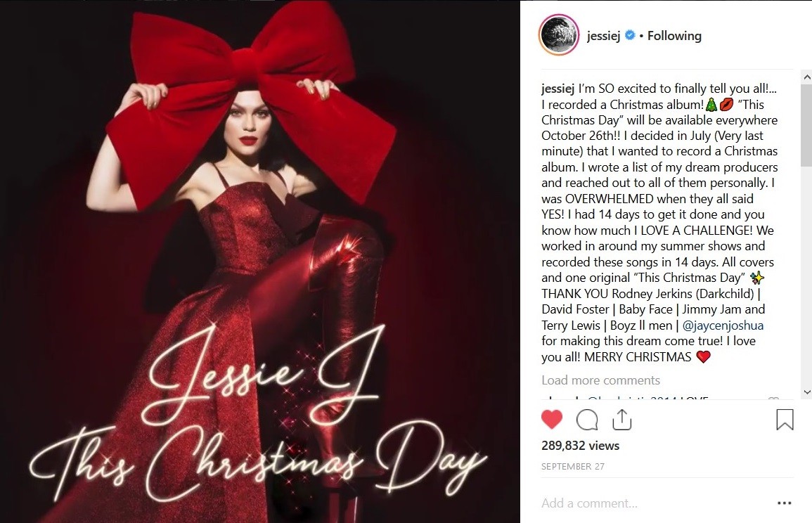Open the SEPTEMBER 27 post date link
This screenshot has width=812, height=523.
(x=573, y=467)
